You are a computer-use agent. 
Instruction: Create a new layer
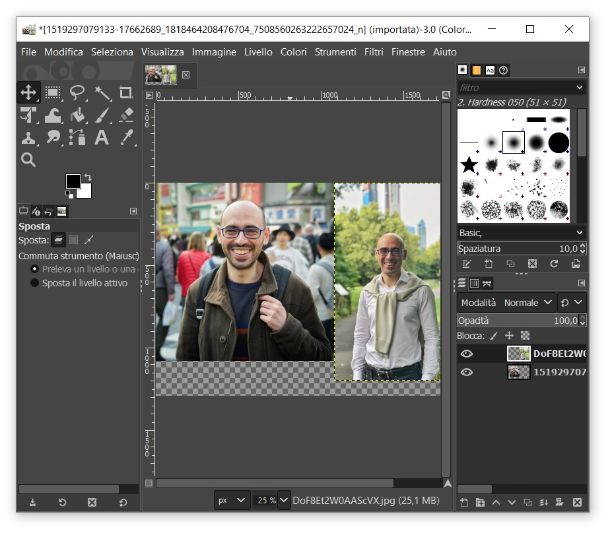pyautogui.click(x=464, y=502)
